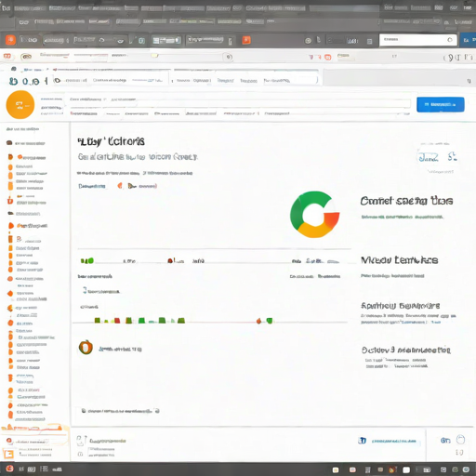Screen dimensions: 476x476
Task: Click the orange-red square icon in the middle of the dark toolbar
Action: tap(246, 40)
